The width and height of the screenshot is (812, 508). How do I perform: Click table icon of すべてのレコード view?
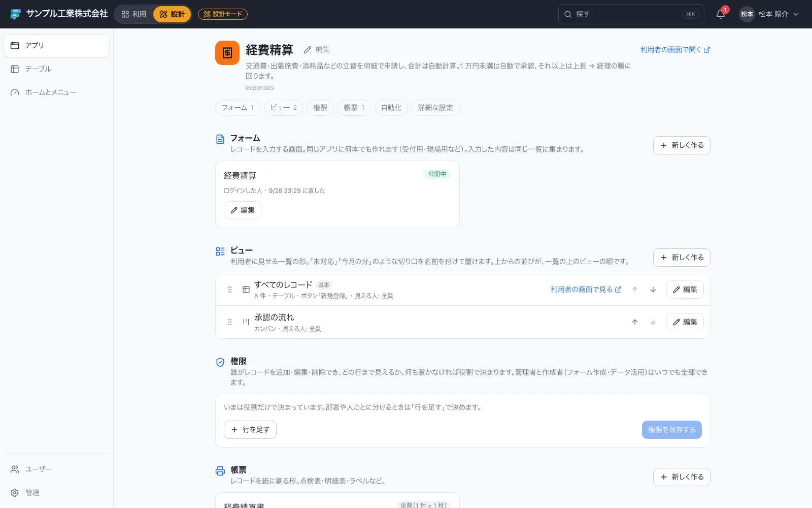pyautogui.click(x=246, y=290)
